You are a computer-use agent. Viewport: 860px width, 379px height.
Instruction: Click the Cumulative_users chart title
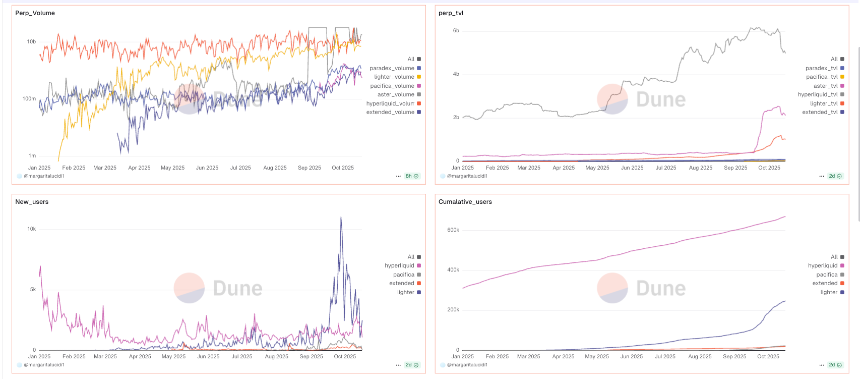[465, 201]
